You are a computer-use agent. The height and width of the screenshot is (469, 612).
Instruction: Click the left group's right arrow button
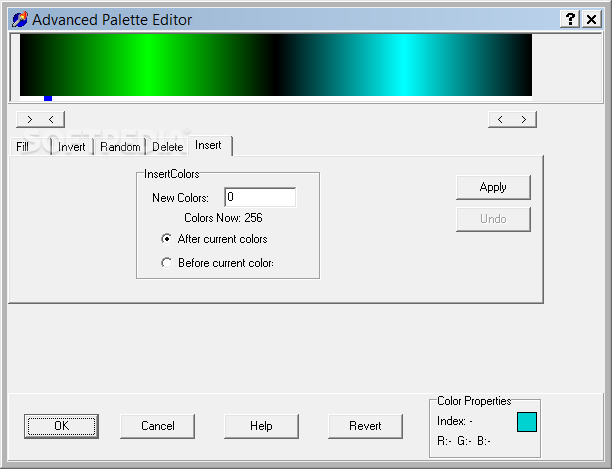(x=30, y=119)
